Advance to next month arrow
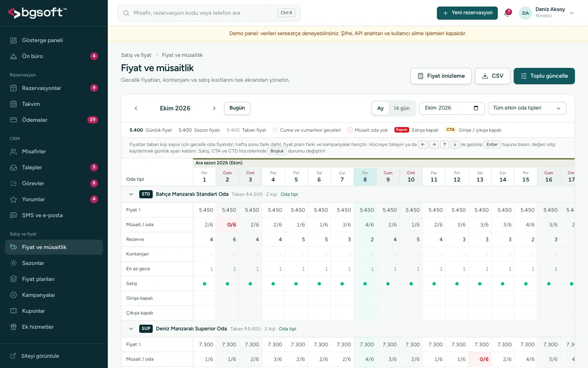588x368 pixels. [x=214, y=108]
